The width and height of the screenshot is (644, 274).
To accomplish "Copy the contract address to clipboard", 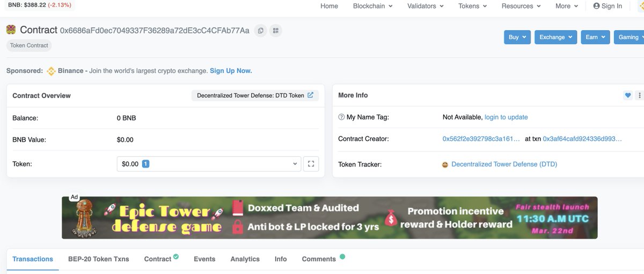I will pyautogui.click(x=261, y=31).
